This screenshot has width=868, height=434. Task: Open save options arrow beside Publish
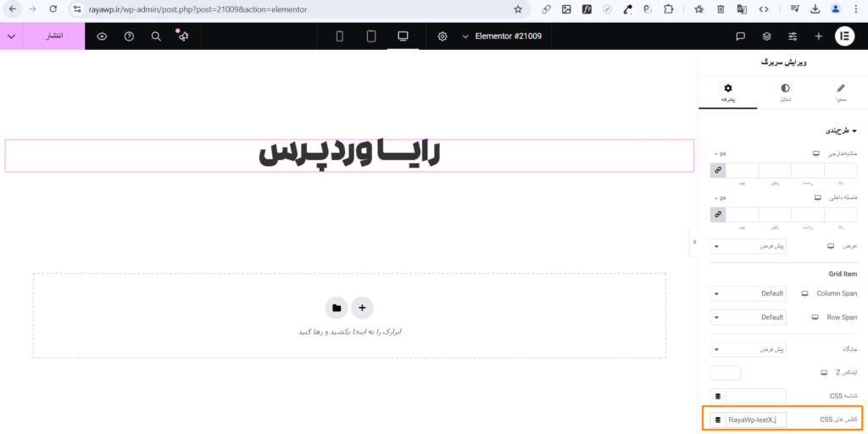click(x=11, y=36)
